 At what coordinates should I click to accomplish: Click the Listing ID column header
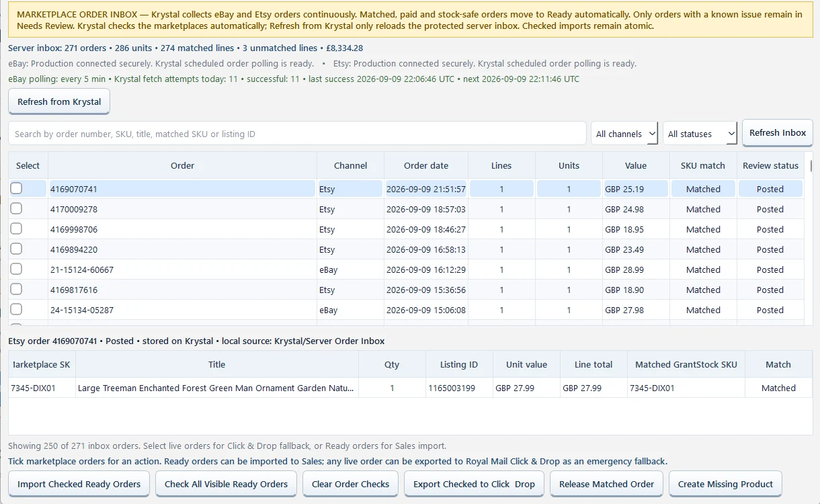pos(459,364)
